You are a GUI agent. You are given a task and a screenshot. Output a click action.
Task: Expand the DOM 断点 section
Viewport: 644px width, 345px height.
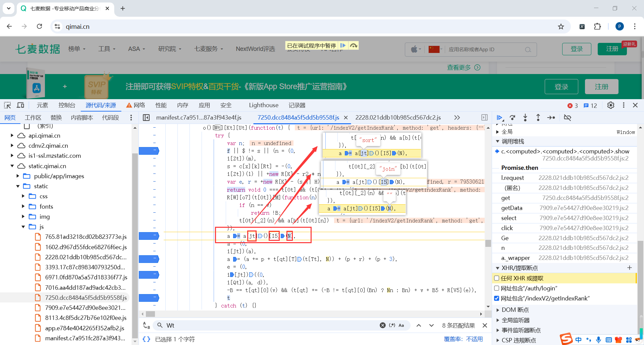[498, 310]
